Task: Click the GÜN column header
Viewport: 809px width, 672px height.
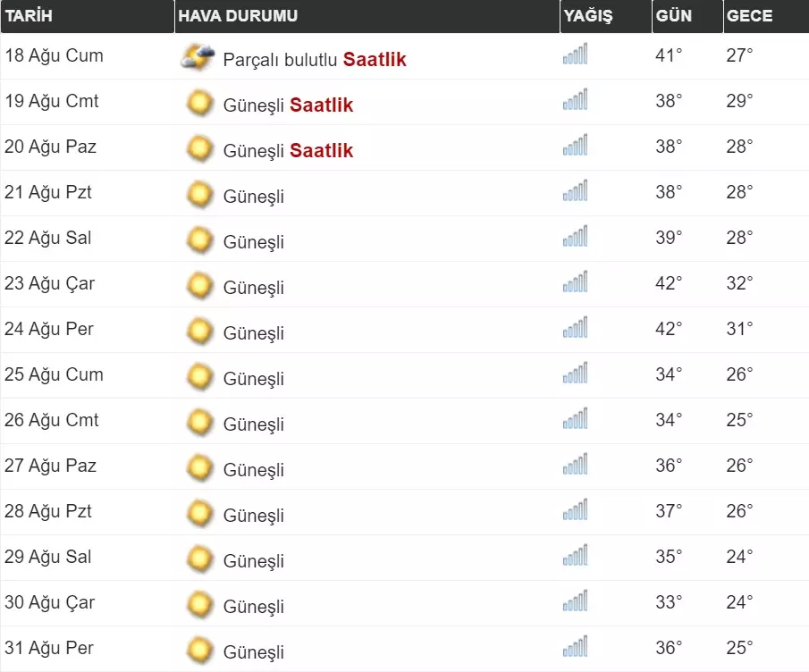Action: [673, 16]
